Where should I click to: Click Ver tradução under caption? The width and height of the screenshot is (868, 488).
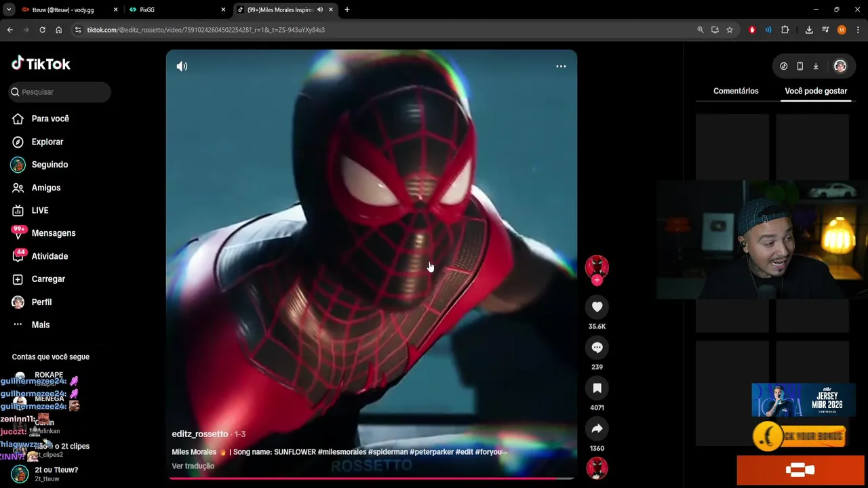(193, 466)
